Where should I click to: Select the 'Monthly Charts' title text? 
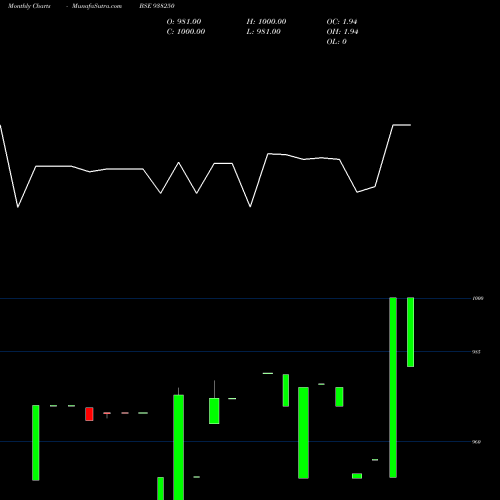[x=29, y=6]
